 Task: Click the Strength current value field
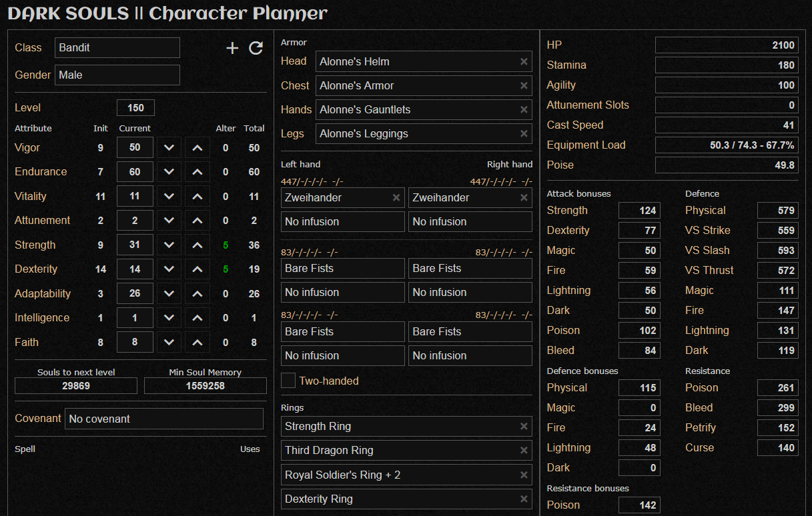(135, 245)
